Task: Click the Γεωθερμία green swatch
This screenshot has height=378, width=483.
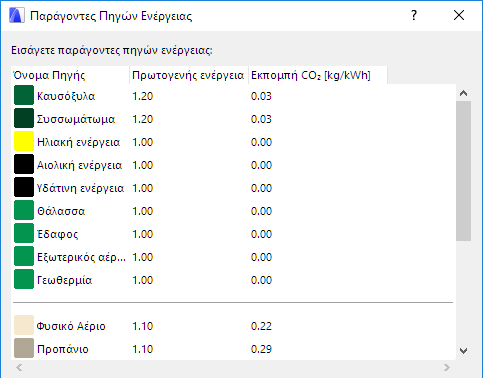Action: pyautogui.click(x=24, y=279)
